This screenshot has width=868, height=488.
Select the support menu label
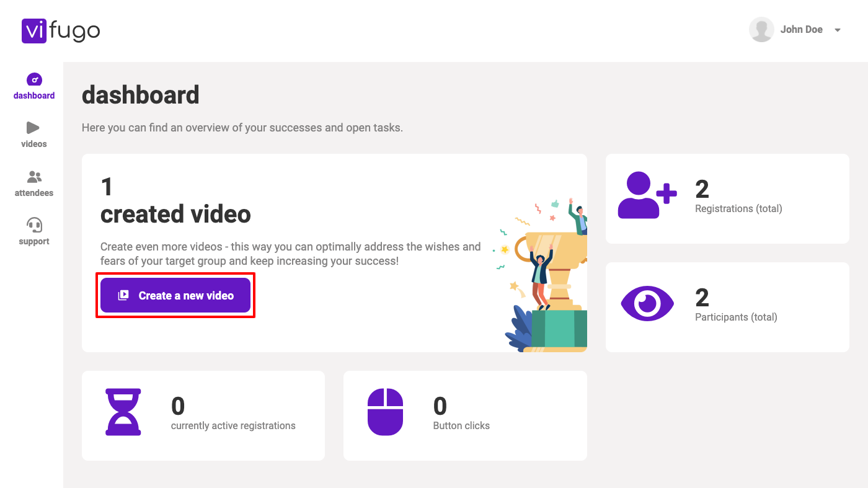pos(34,241)
